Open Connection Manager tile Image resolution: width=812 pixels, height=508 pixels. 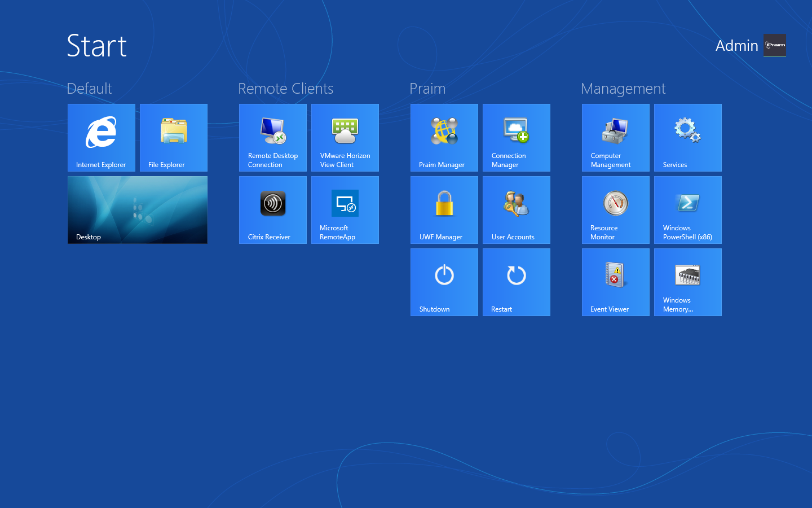click(517, 138)
